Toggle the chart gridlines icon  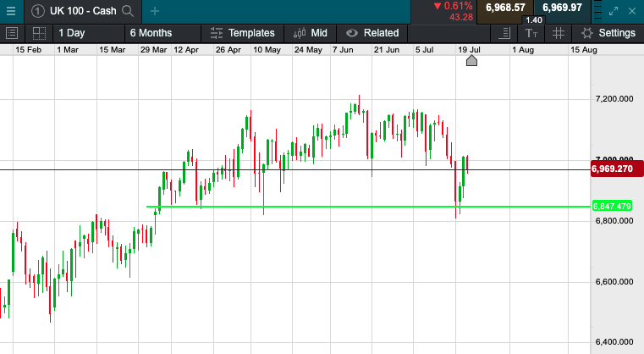559,33
